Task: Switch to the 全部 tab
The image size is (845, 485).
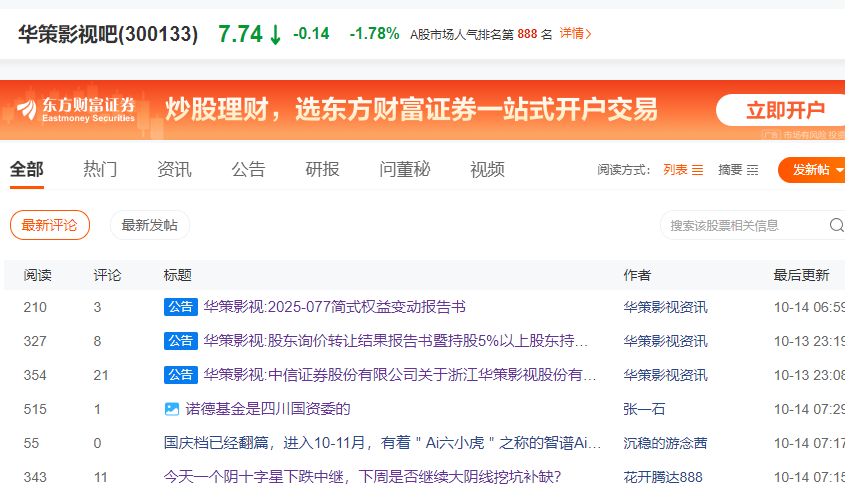Action: coord(26,169)
